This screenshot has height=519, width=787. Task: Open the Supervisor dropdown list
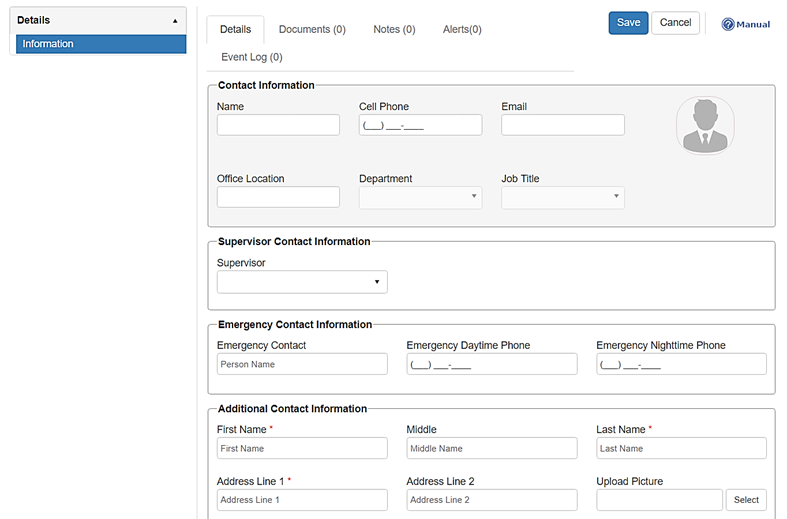[x=302, y=282]
